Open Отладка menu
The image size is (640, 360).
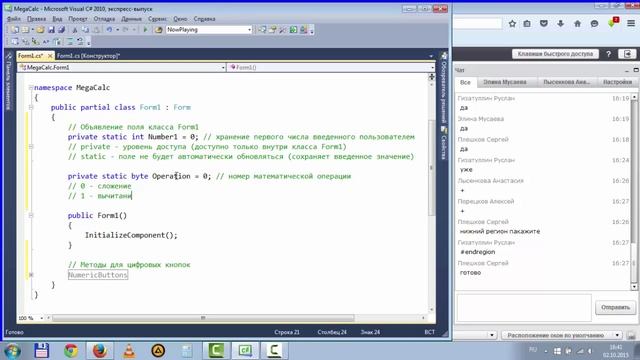pyautogui.click(x=104, y=19)
